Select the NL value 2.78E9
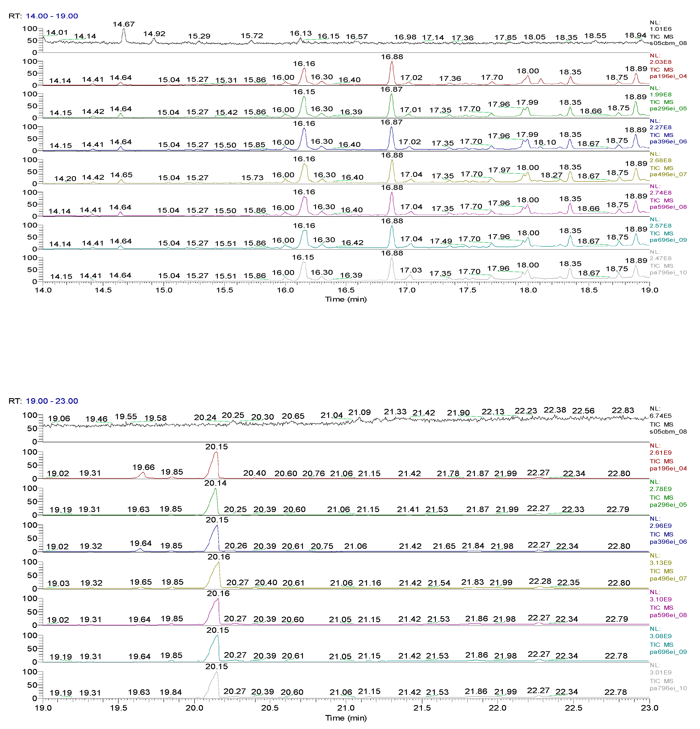 click(661, 489)
